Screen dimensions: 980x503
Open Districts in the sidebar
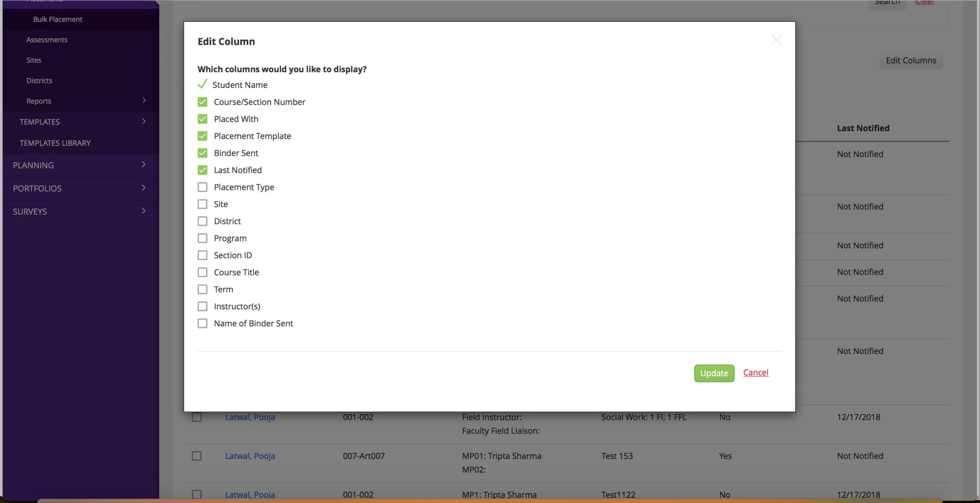(39, 80)
